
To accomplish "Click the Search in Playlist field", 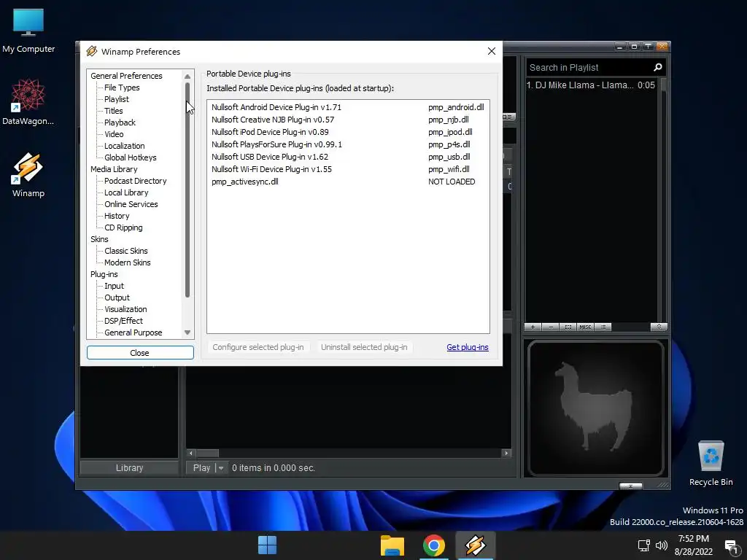I will tap(589, 68).
